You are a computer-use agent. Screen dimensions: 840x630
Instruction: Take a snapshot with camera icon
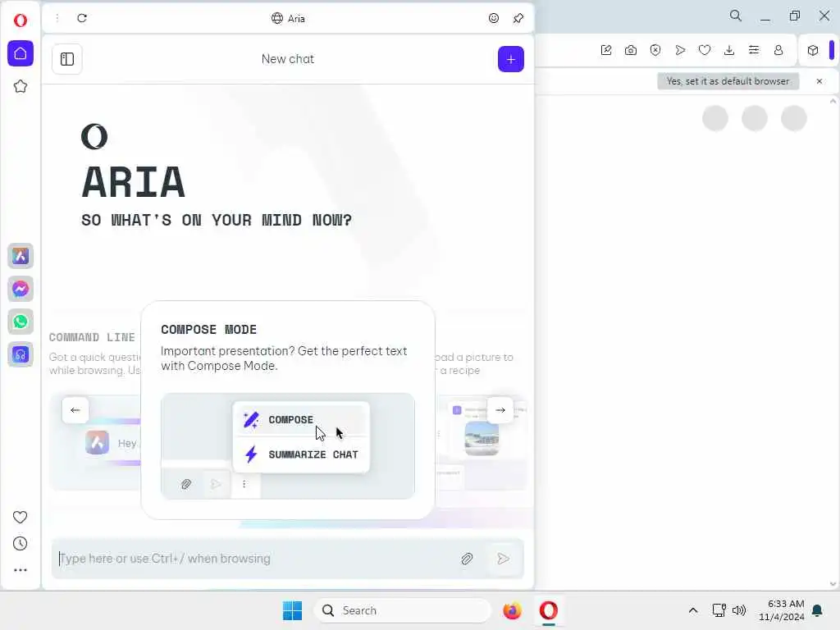pos(631,50)
